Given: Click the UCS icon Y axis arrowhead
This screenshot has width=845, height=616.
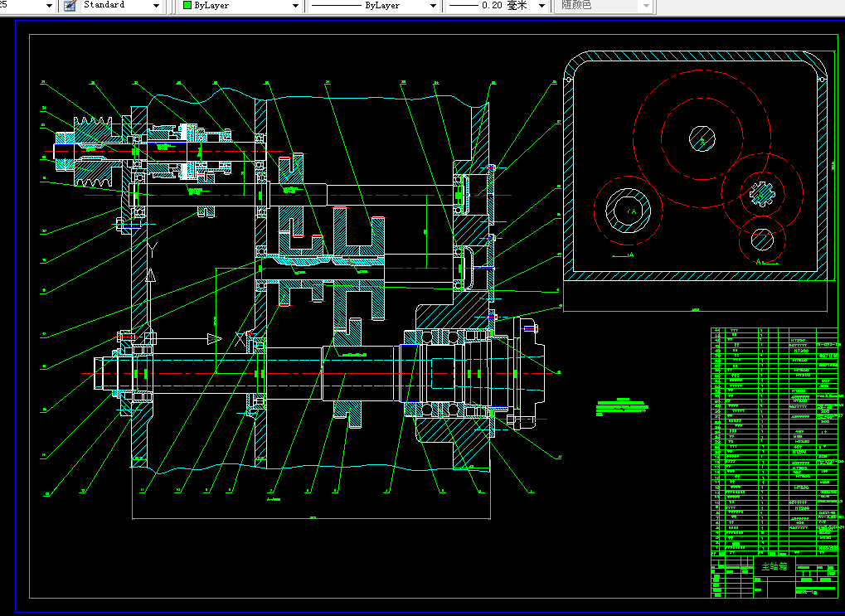Looking at the screenshot, I should pos(151,275).
